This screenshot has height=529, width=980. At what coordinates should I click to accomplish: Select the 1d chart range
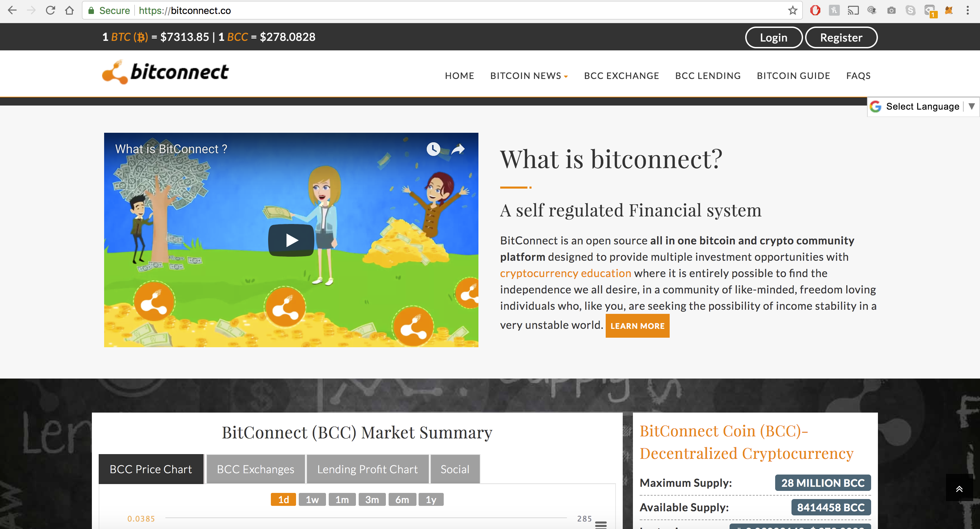[x=283, y=499]
